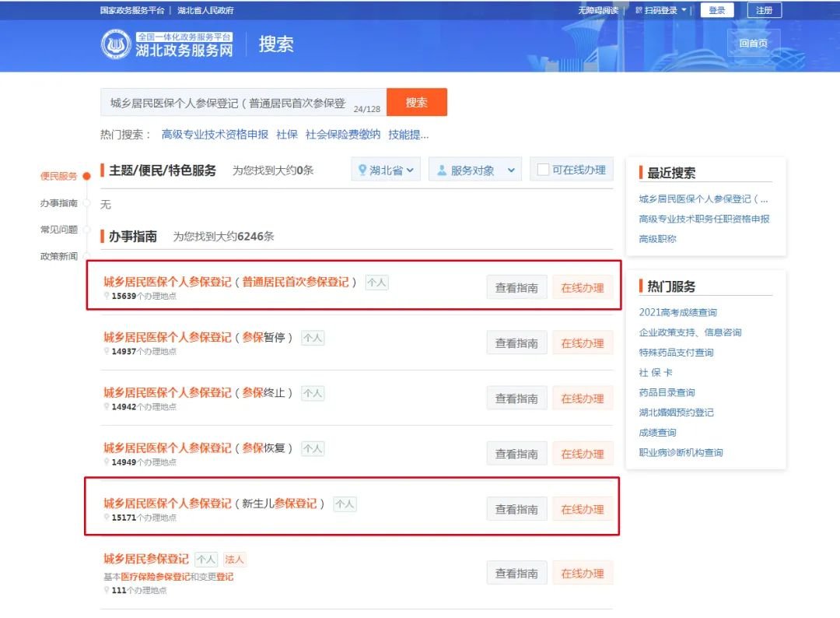This screenshot has width=840, height=618.
Task: Click location pin icon in 湖北省 filter
Action: [x=362, y=170]
